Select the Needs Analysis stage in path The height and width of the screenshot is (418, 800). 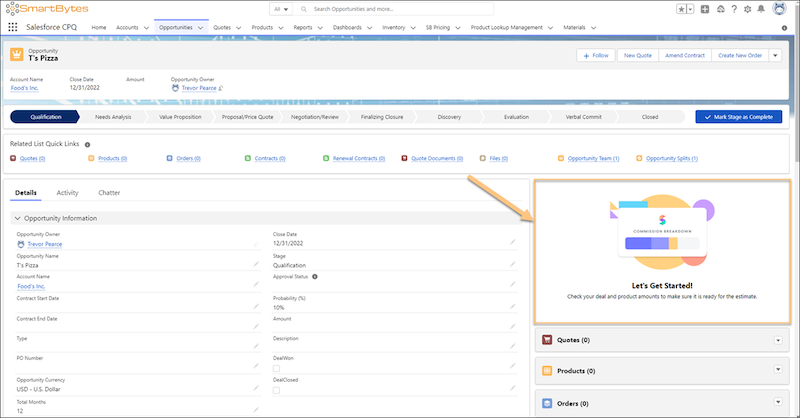point(113,117)
